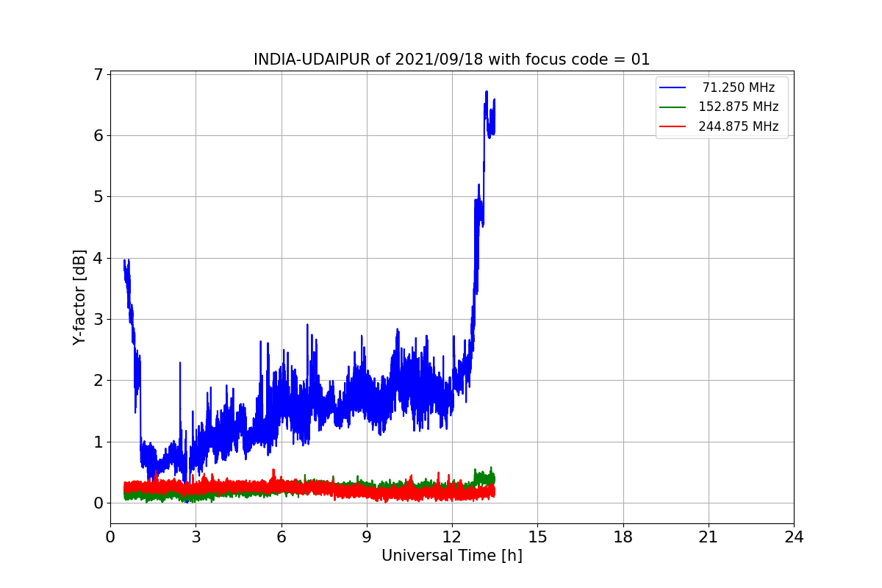Click x-axis tick label 9
The image size is (882, 588).
[366, 537]
